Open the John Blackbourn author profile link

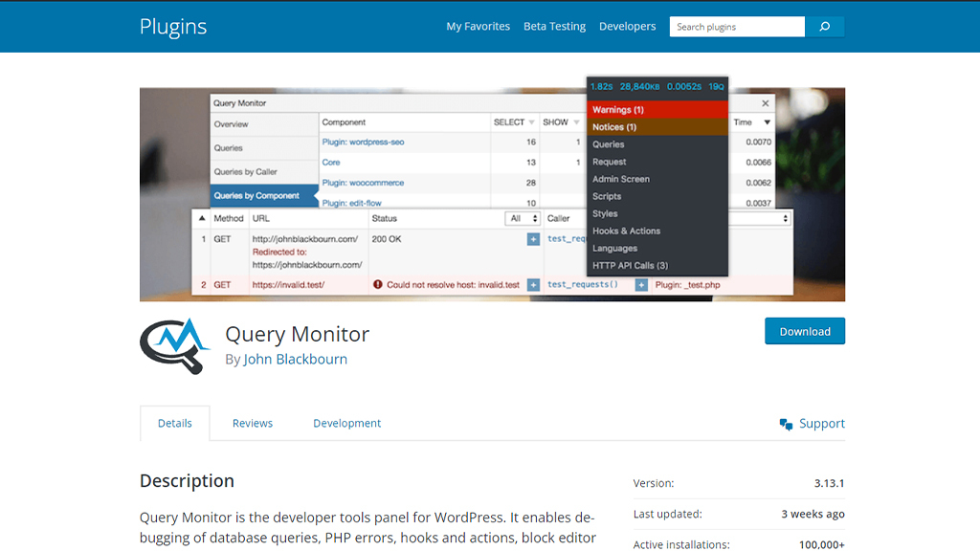295,358
